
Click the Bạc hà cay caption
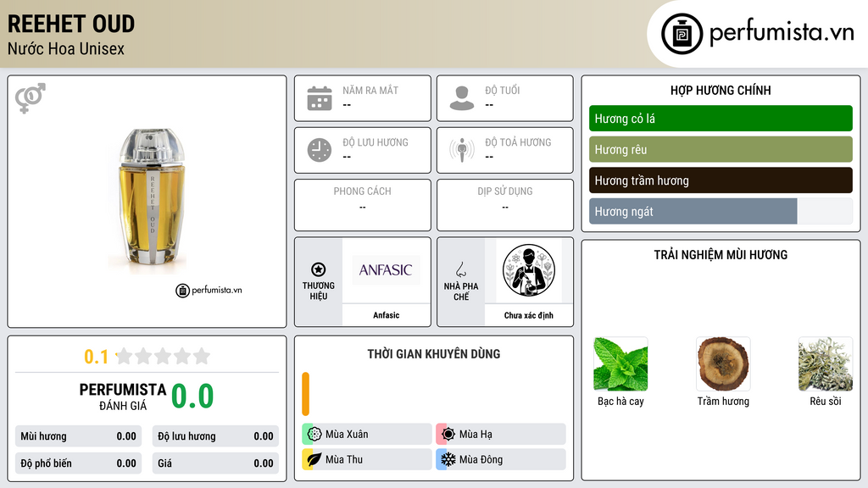620,401
